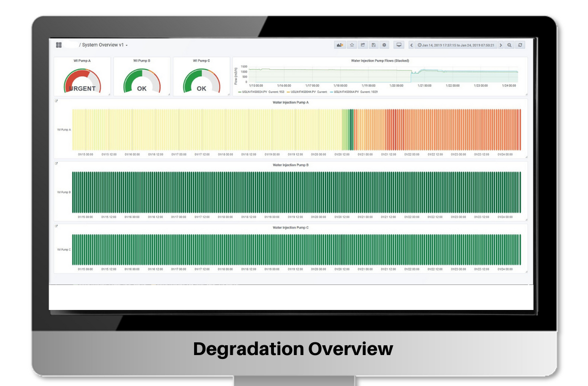Refresh the dashboard data
This screenshot has width=588, height=386.
pos(520,45)
